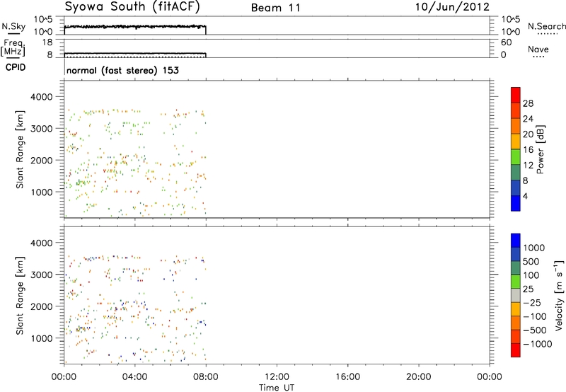Click the "18" frequency tick label
Image resolution: width=566 pixels, height=392 pixels.
[47, 42]
